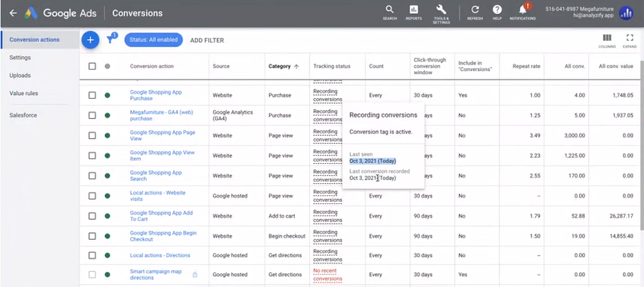Go back using the arrow icon

coord(13,13)
